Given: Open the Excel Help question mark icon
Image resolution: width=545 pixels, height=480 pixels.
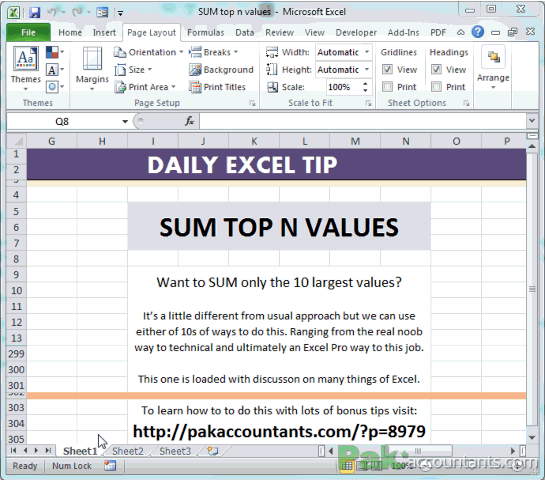Looking at the screenshot, I should 478,32.
